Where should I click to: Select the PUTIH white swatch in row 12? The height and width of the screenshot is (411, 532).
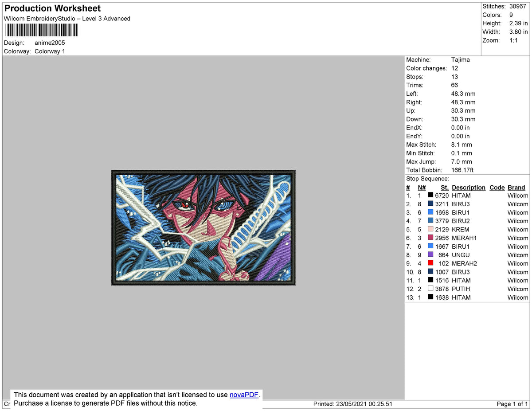pos(431,289)
